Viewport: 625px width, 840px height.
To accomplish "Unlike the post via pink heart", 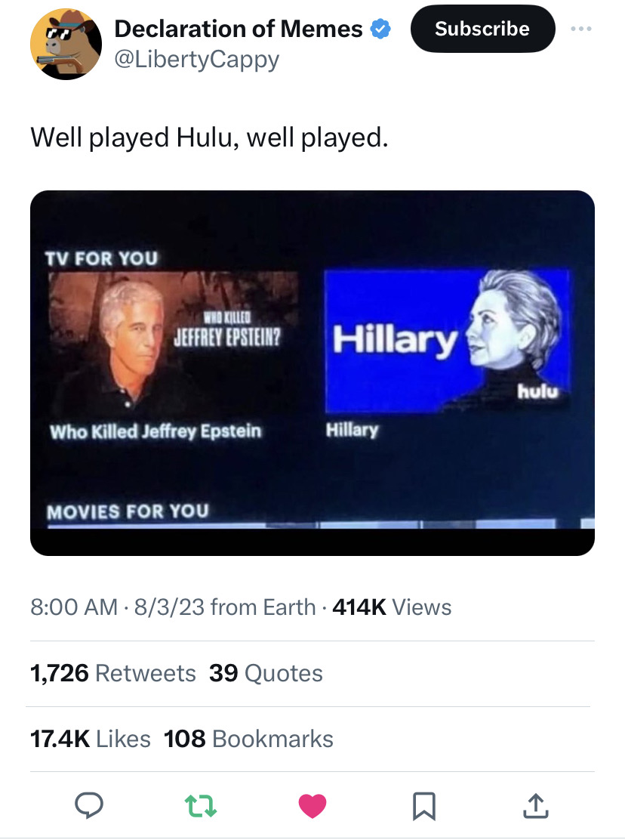I will coord(312,807).
